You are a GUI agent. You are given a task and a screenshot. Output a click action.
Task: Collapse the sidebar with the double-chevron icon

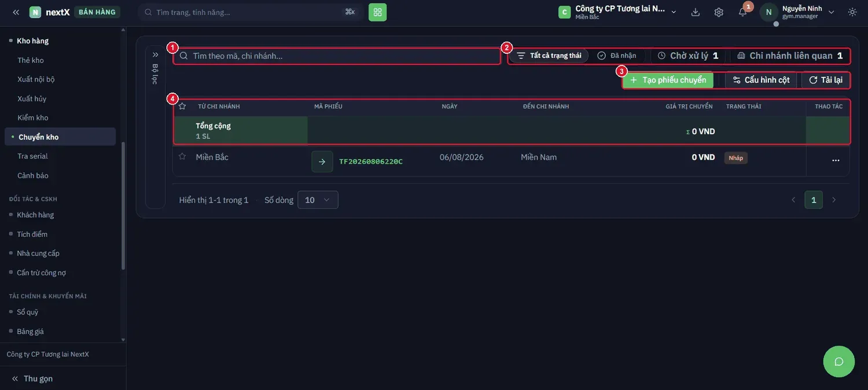[16, 12]
